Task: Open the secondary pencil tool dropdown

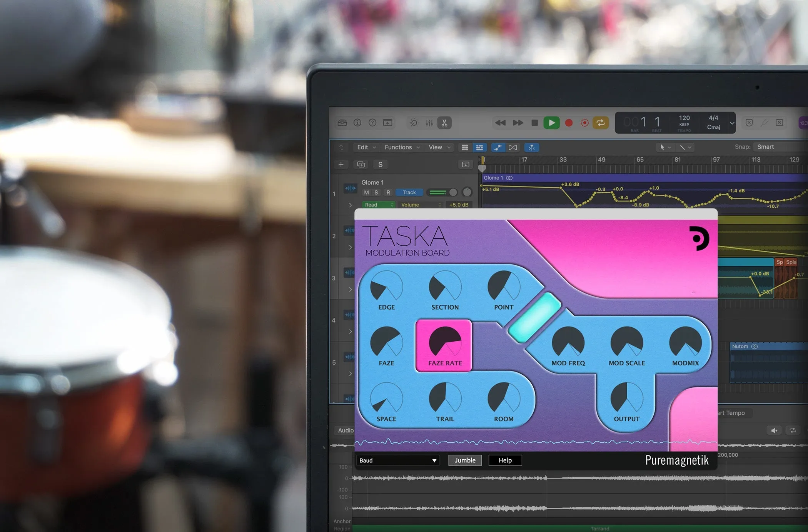Action: tap(685, 147)
